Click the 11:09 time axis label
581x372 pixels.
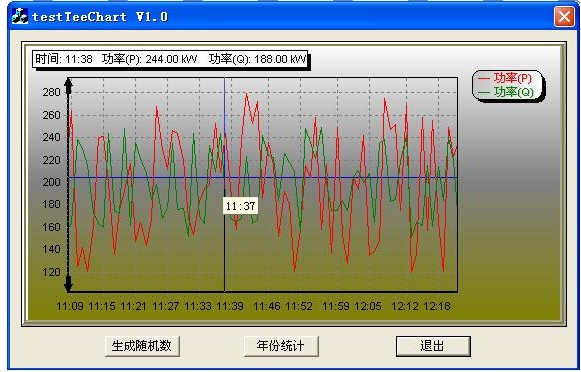click(x=70, y=306)
